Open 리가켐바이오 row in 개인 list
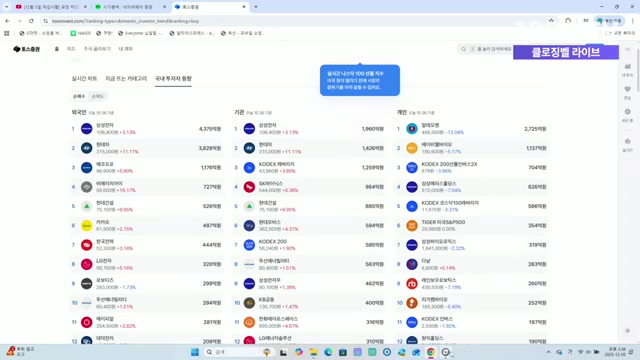The width and height of the screenshot is (640, 360). click(x=472, y=303)
